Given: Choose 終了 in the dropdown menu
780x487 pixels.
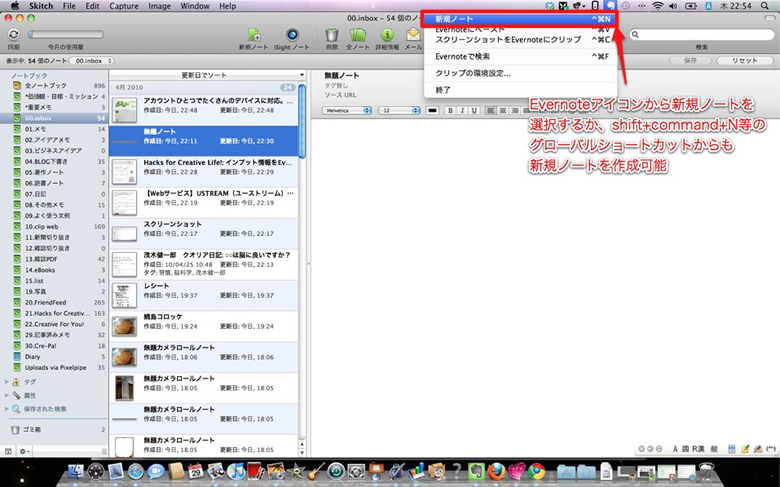Looking at the screenshot, I should point(520,90).
